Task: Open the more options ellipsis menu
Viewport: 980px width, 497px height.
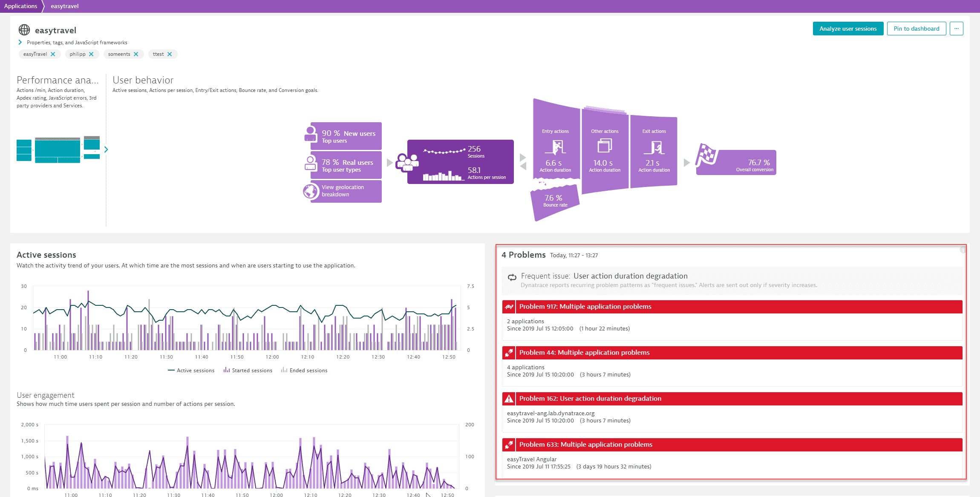Action: 957,29
